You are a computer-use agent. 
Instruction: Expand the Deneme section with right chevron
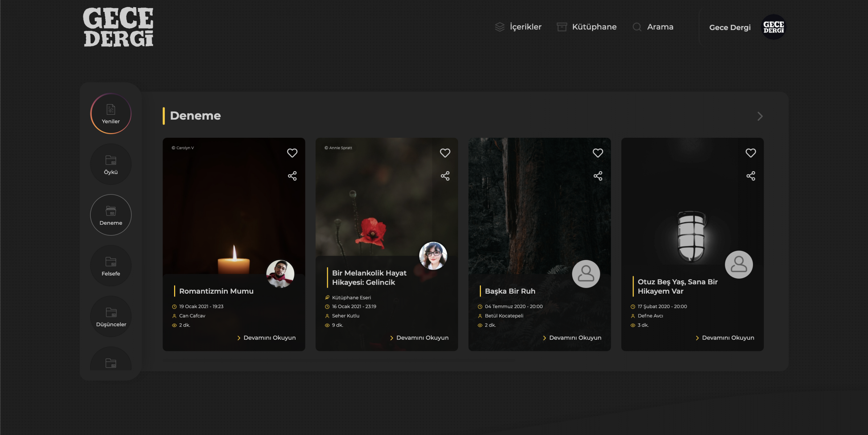click(x=760, y=116)
